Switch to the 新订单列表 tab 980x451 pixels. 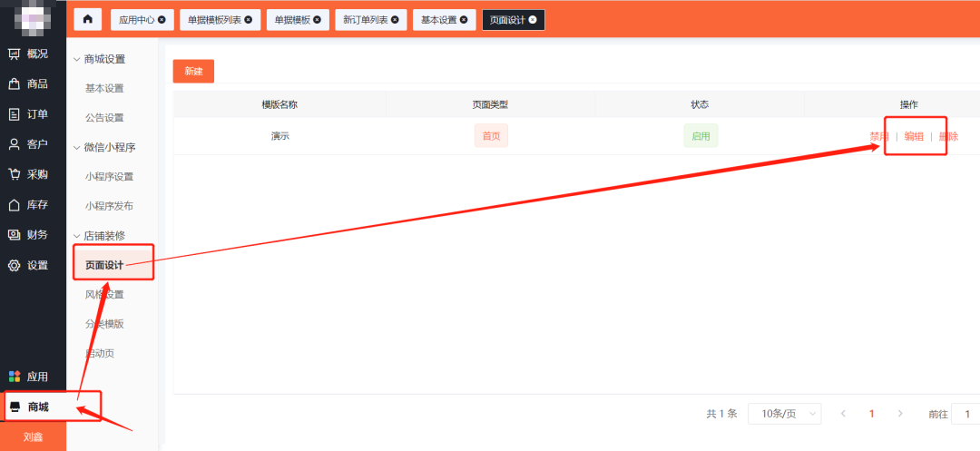(x=370, y=20)
